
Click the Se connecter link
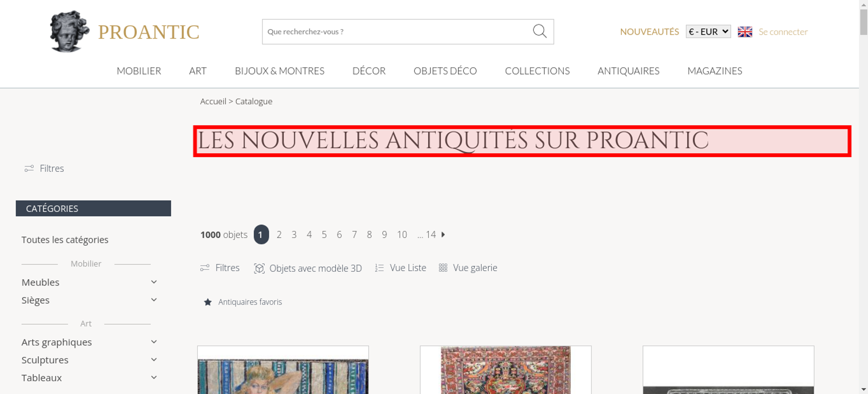coord(783,32)
